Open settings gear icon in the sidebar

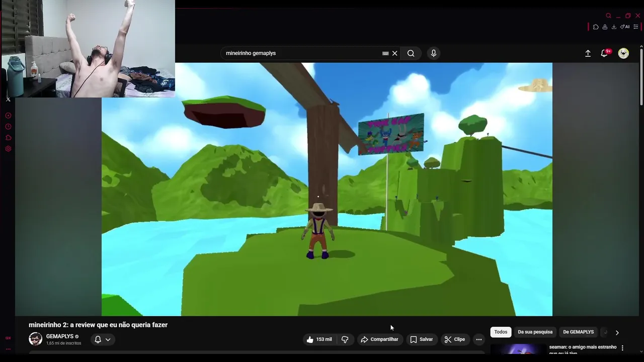[x=8, y=149]
